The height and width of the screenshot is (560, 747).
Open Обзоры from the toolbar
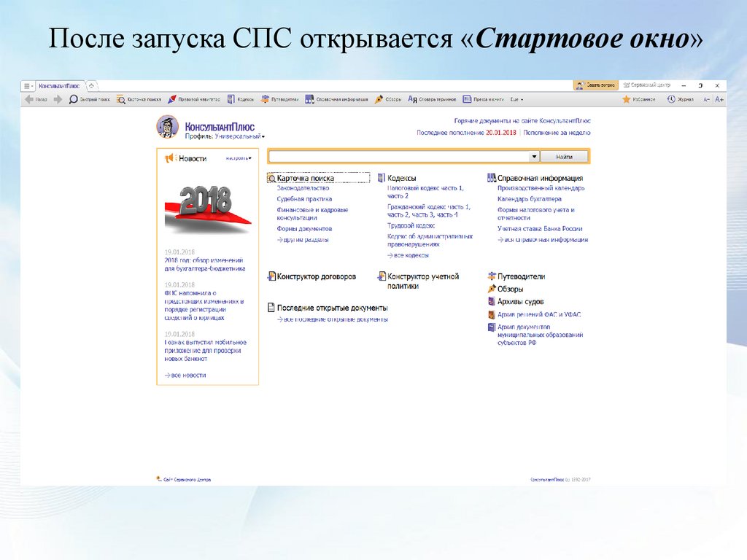(x=388, y=99)
